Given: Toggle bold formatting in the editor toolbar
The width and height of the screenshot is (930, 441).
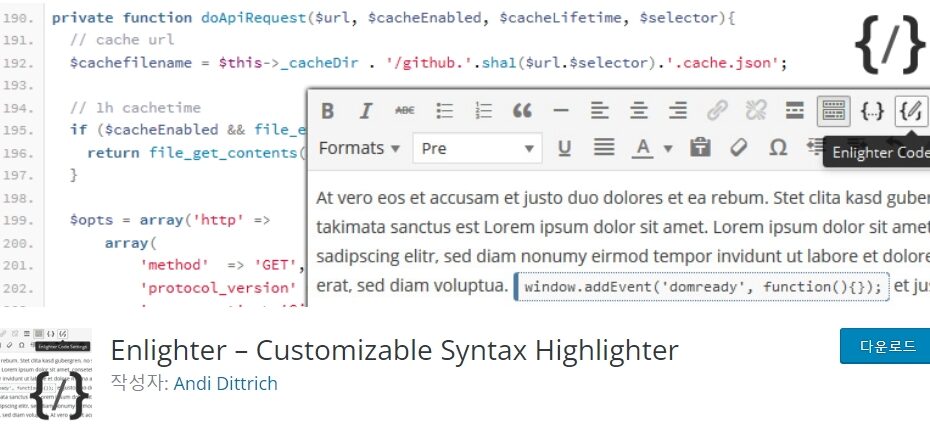Looking at the screenshot, I should (327, 111).
